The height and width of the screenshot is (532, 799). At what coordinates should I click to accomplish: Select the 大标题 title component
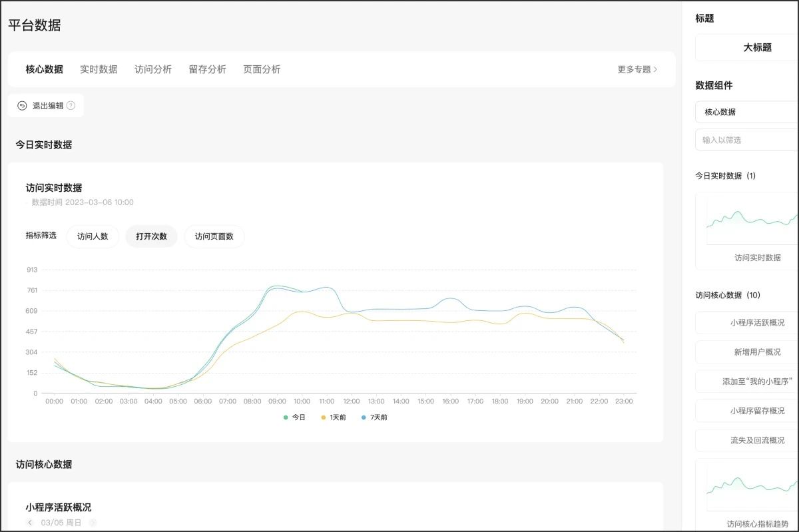tap(746, 48)
